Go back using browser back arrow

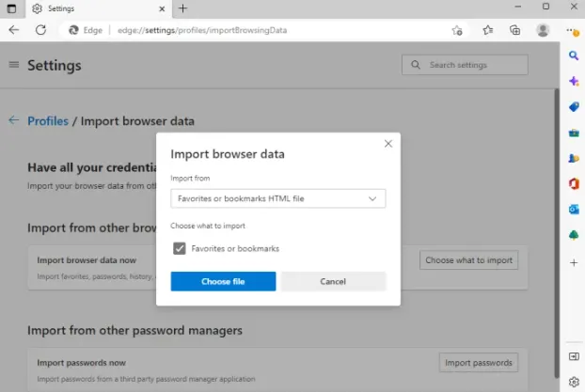point(14,30)
